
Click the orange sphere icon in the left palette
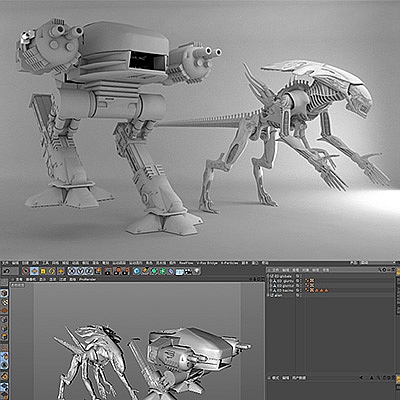[x=4, y=311]
